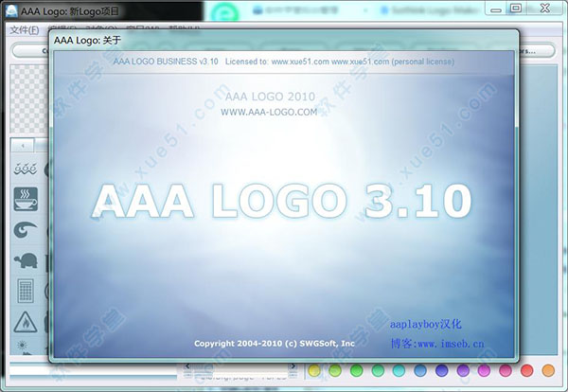
Task: Pick the spiral wave swirl shape
Action: point(26,230)
